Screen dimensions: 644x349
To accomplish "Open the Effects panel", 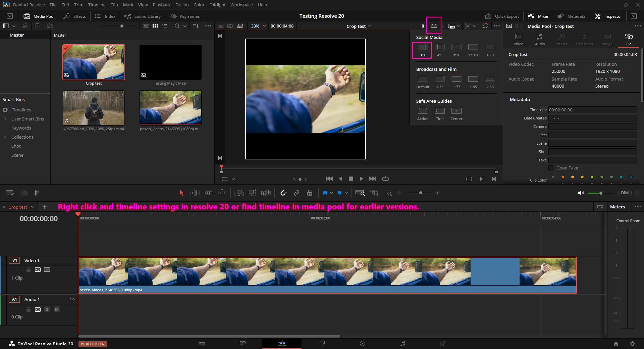I will pyautogui.click(x=75, y=16).
